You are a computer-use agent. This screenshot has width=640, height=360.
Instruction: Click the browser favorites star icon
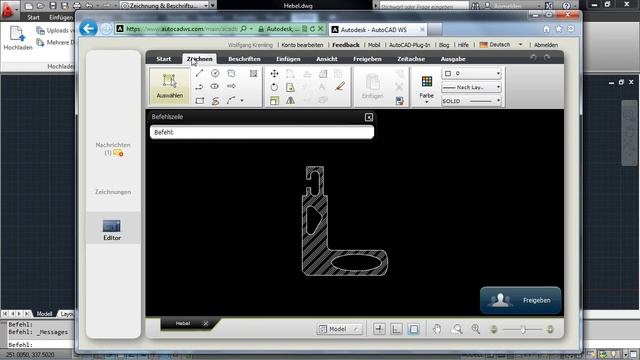pyautogui.click(x=558, y=29)
